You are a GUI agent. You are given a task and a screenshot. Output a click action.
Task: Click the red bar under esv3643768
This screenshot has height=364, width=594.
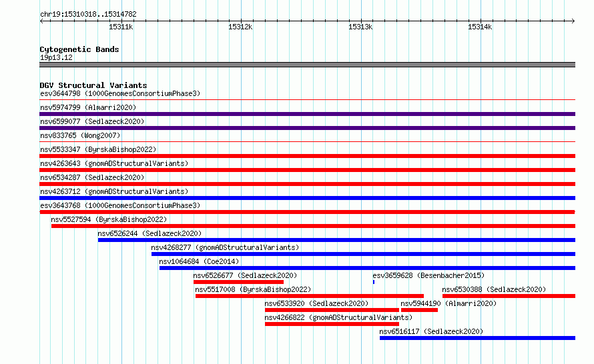pyautogui.click(x=307, y=212)
